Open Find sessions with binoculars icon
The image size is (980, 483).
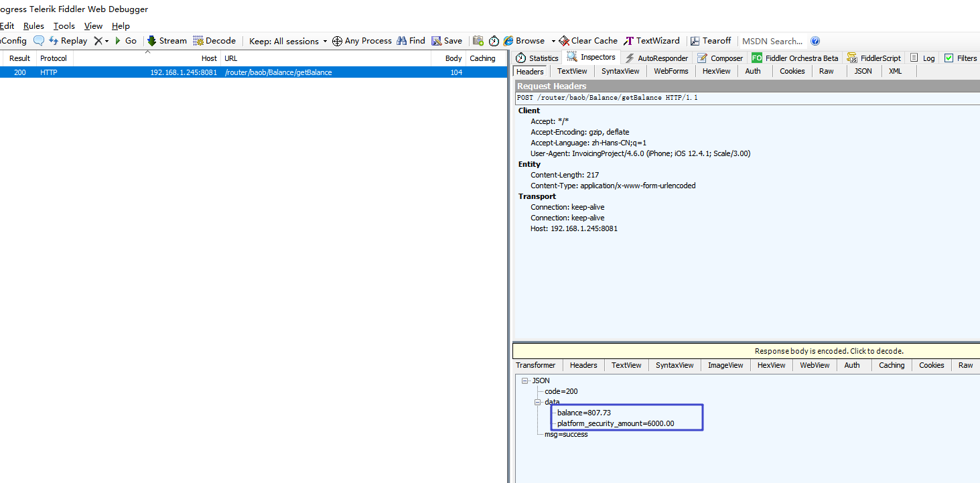[411, 41]
